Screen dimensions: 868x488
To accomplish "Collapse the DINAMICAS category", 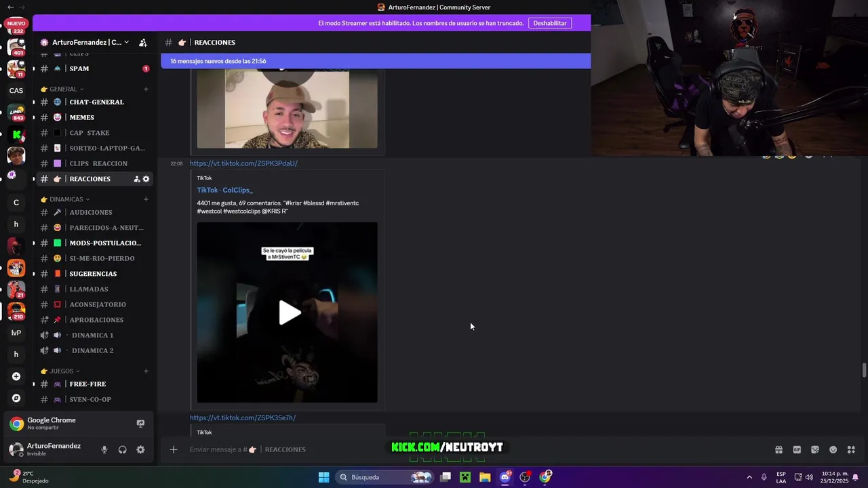I will [66, 199].
